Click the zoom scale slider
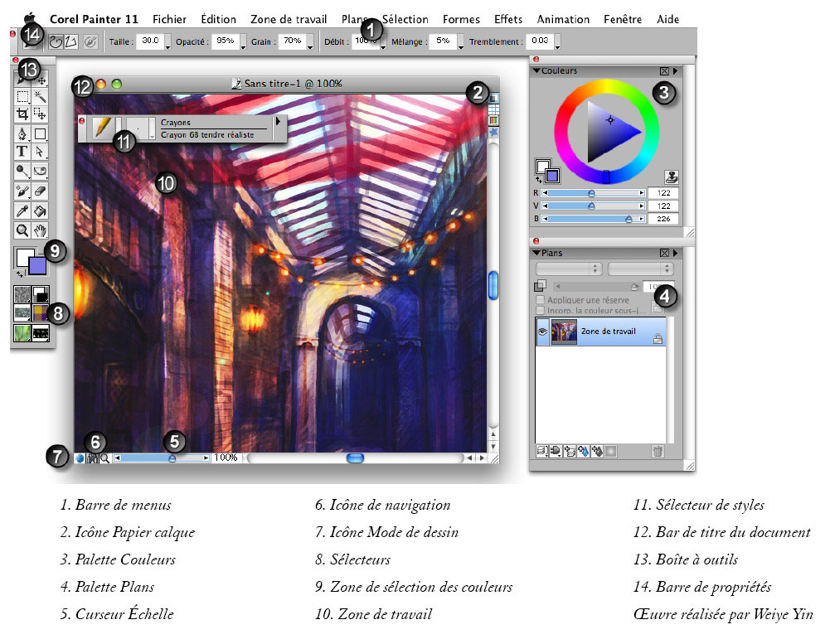This screenshot has width=830, height=644. (162, 458)
